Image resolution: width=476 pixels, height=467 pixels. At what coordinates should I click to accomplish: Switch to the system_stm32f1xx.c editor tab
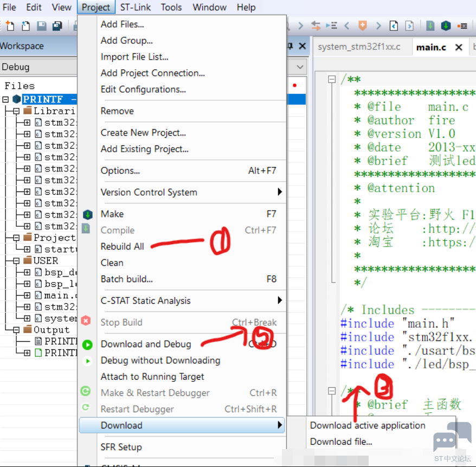[x=359, y=47]
